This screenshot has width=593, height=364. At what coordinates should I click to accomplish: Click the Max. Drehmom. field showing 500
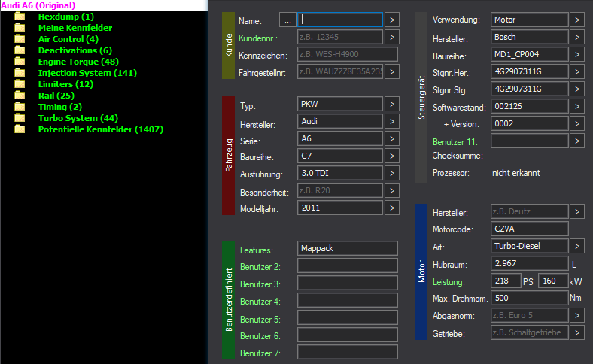pos(530,299)
